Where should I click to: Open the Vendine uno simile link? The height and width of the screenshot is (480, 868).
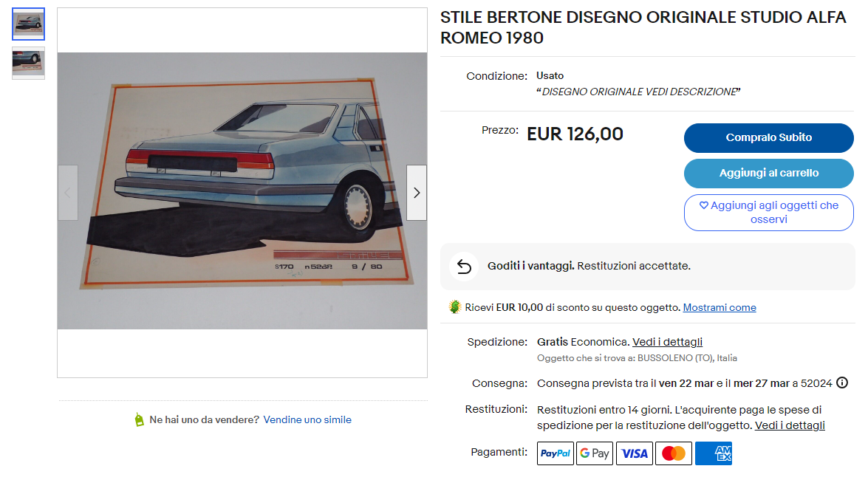click(x=307, y=419)
